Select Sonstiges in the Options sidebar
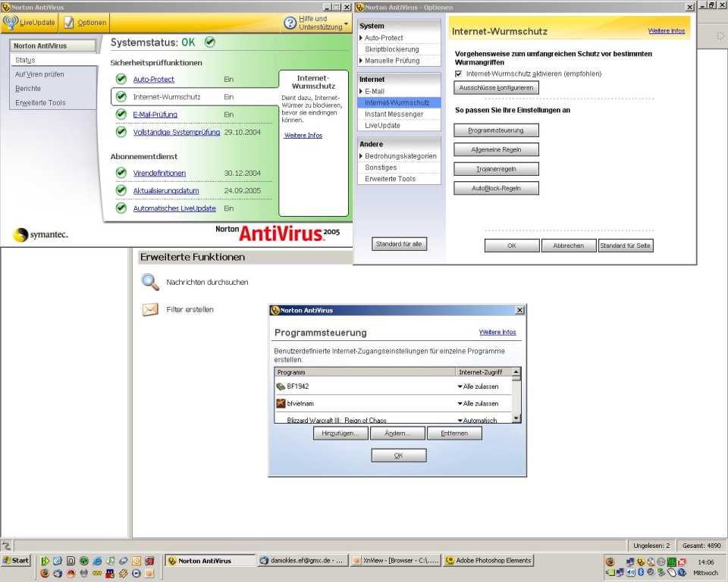 pyautogui.click(x=381, y=167)
